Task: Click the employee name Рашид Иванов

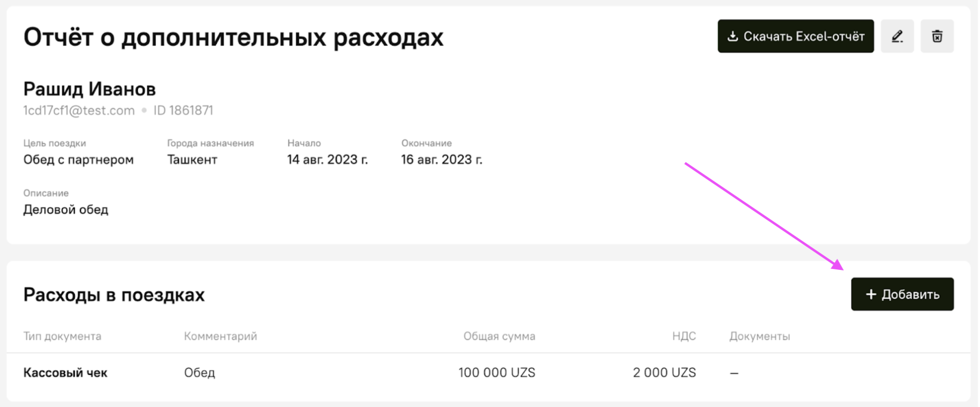Action: click(90, 89)
